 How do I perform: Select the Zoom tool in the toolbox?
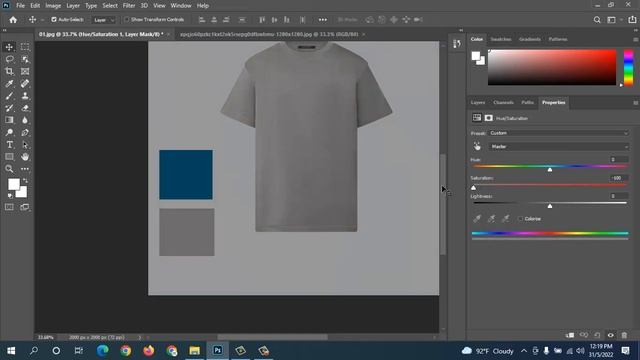click(x=9, y=169)
